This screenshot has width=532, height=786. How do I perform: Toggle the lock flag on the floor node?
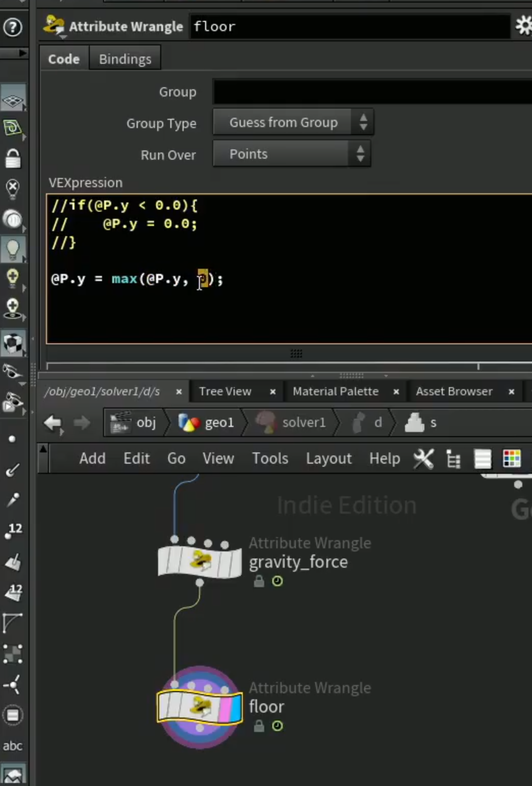pos(259,726)
